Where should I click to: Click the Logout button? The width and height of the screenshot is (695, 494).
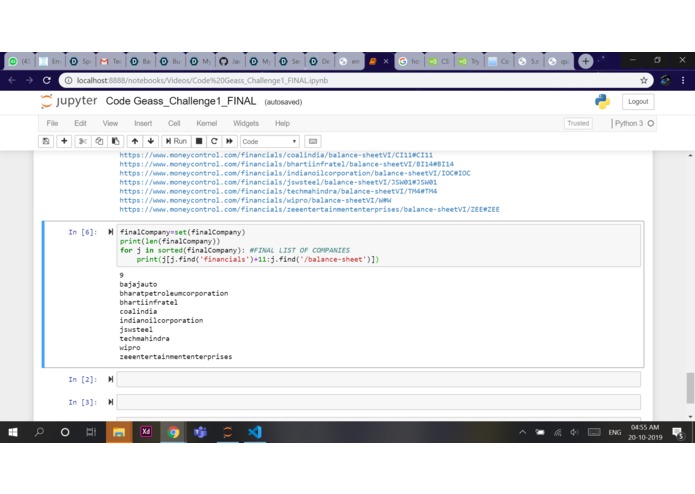pyautogui.click(x=638, y=101)
